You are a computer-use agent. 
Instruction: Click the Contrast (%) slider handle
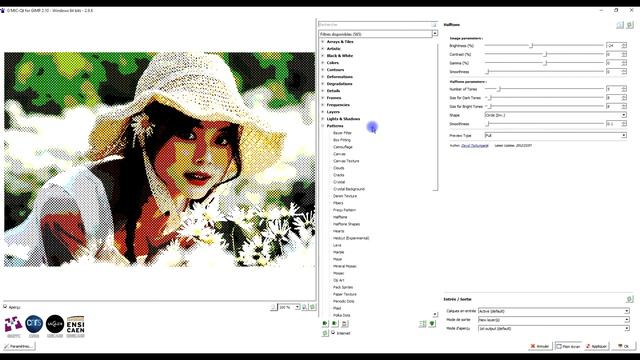(545, 54)
